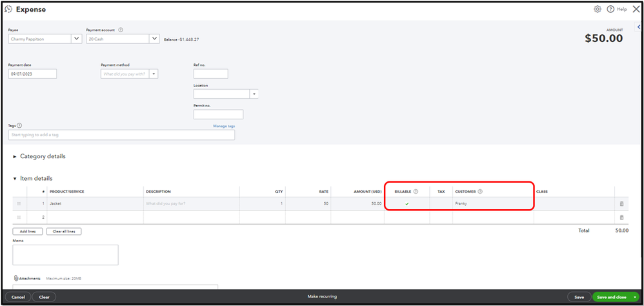Toggle the Billable checkmark for Jacket
644x306 pixels.
407,204
